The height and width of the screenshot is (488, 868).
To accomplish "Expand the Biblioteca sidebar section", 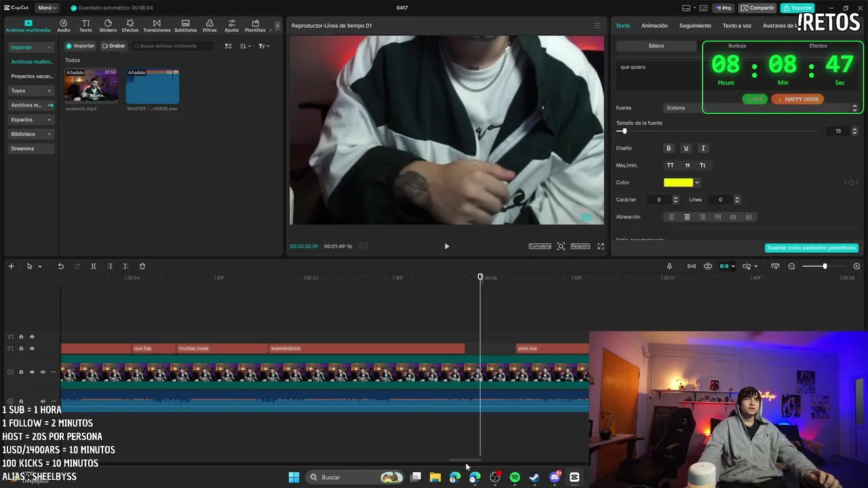I will (31, 134).
